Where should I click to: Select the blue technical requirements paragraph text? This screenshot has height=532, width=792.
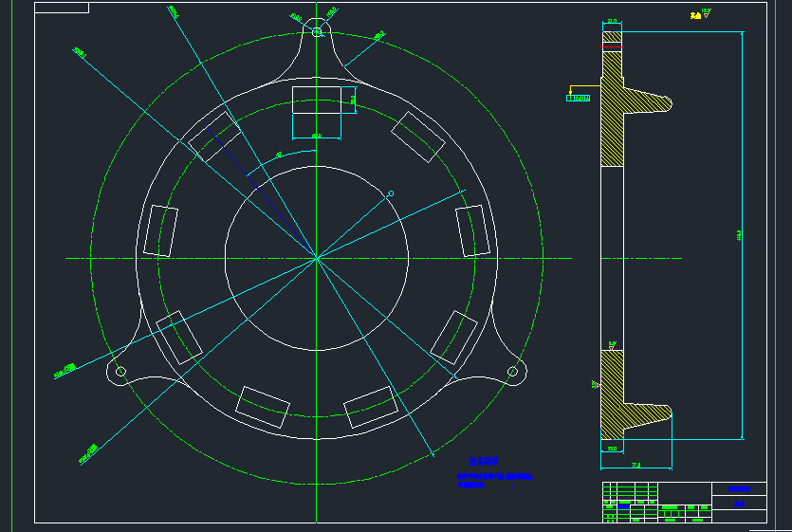click(495, 481)
